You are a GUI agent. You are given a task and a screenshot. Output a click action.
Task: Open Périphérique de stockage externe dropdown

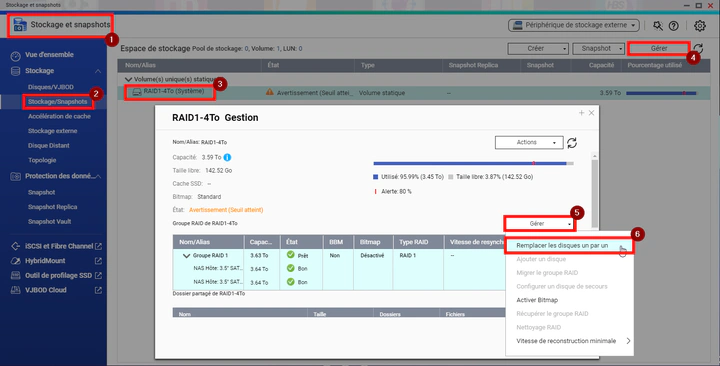pyautogui.click(x=574, y=25)
